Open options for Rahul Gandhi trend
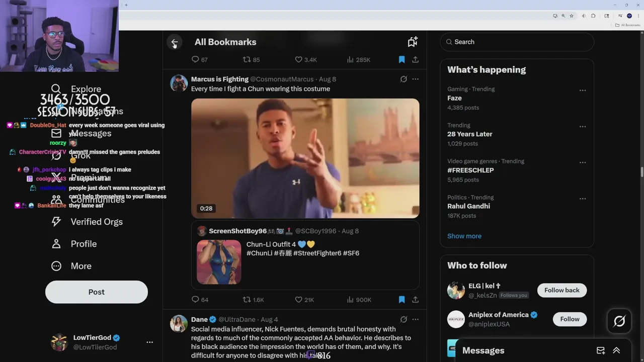The image size is (644, 362). (583, 199)
